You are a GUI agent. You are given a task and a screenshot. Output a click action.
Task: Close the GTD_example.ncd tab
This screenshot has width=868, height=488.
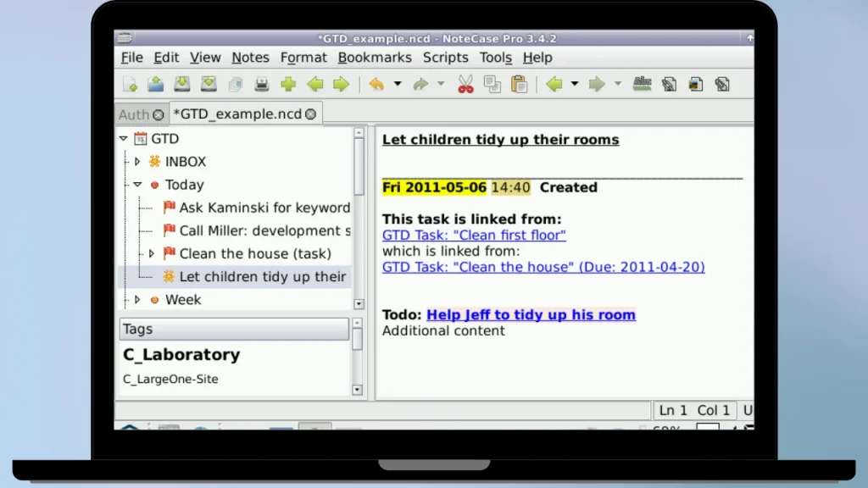(x=310, y=114)
